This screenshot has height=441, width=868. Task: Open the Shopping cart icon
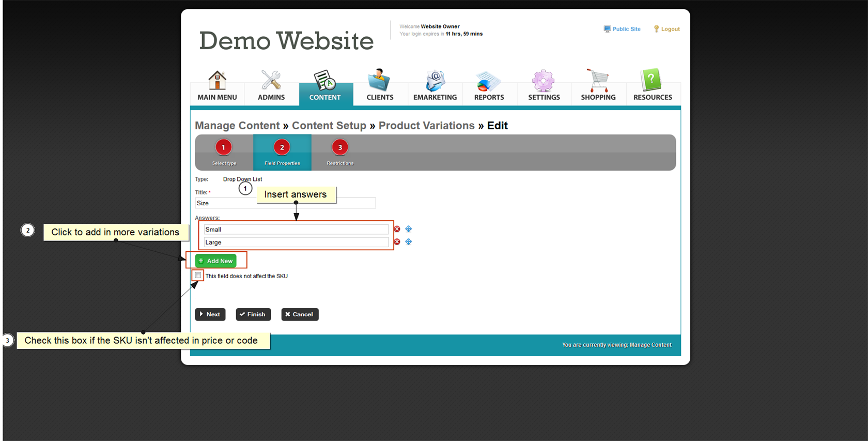[x=598, y=81]
